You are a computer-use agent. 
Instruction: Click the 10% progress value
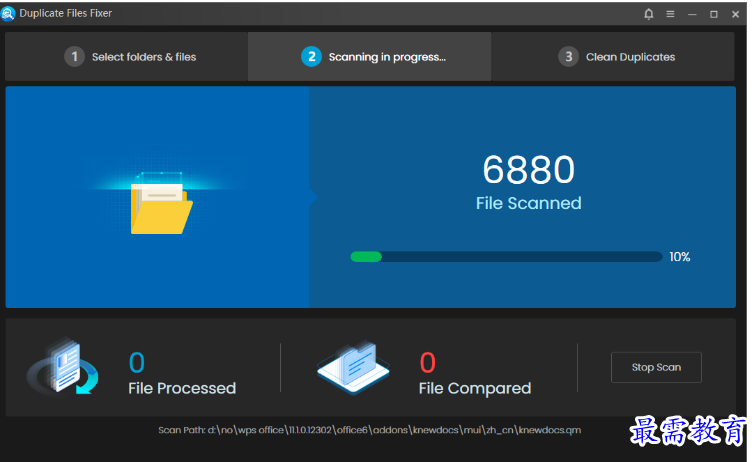tap(679, 257)
